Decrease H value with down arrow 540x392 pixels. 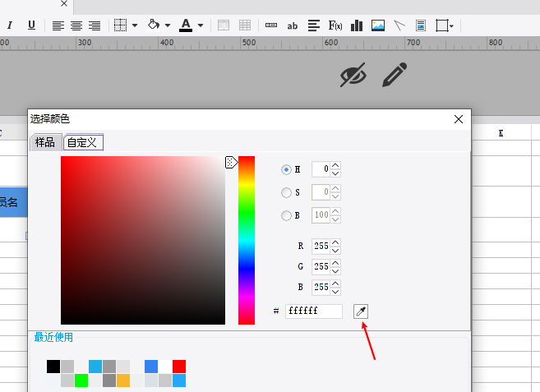point(335,173)
